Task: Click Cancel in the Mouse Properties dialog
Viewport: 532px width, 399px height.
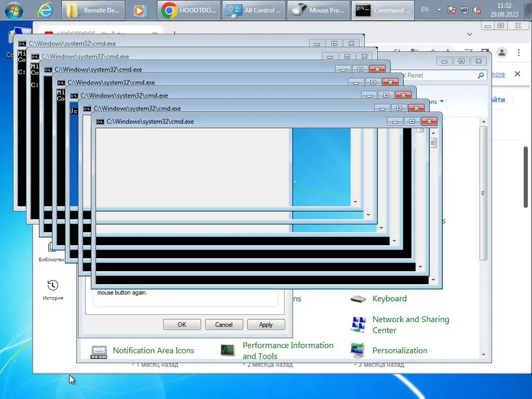Action: coord(224,324)
